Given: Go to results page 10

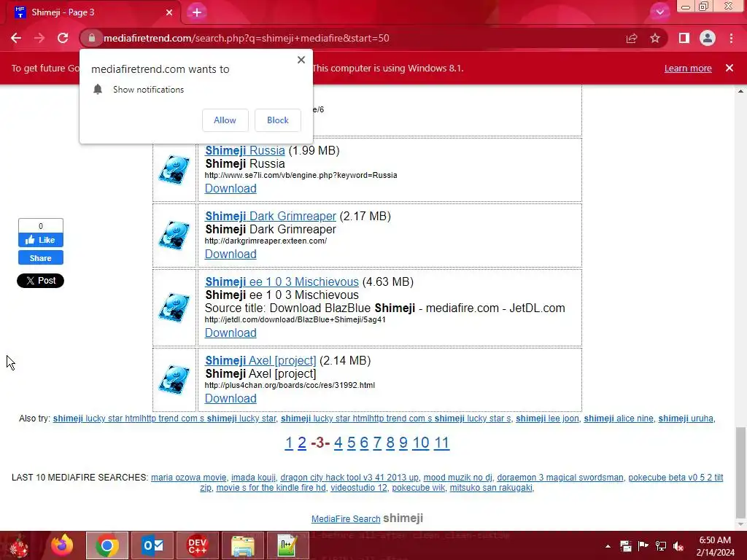Looking at the screenshot, I should tap(421, 443).
